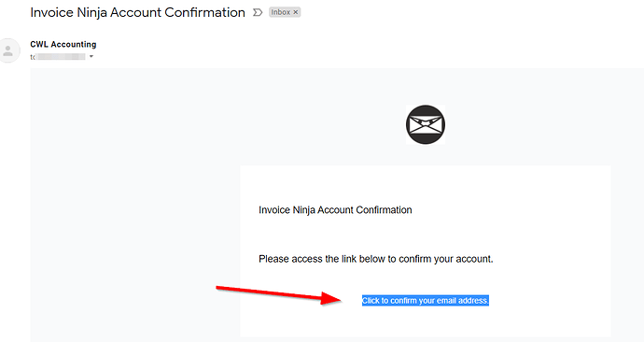This screenshot has width=644, height=342.
Task: Remove the Inbox label with its x
Action: click(x=295, y=12)
